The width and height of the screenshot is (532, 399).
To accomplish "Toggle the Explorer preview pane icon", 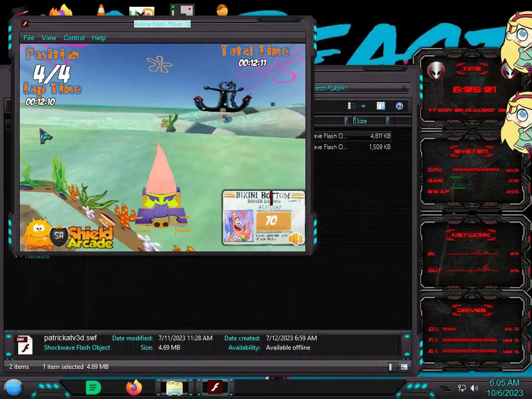I will (x=381, y=106).
